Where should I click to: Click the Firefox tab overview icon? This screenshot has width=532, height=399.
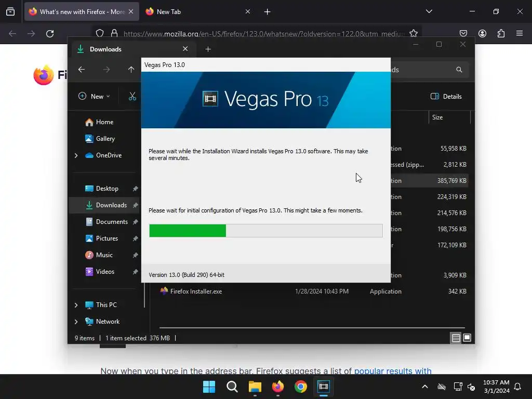[x=10, y=12]
